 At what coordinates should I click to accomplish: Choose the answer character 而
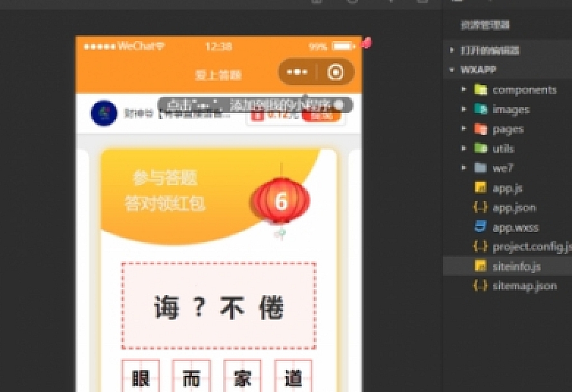coord(191,378)
